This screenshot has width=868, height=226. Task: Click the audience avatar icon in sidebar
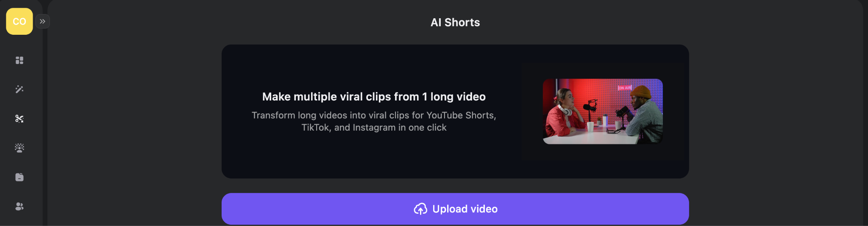click(19, 148)
